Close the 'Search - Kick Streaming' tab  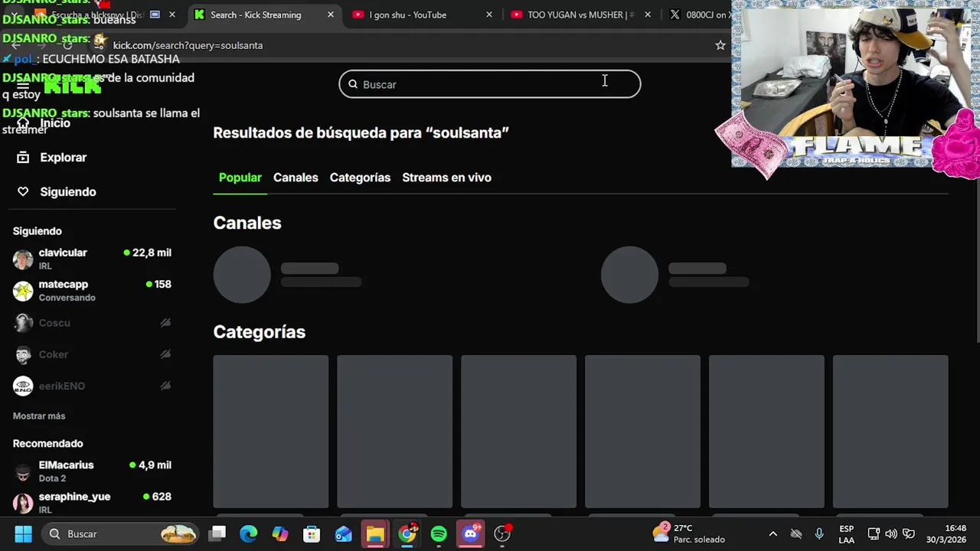331,15
